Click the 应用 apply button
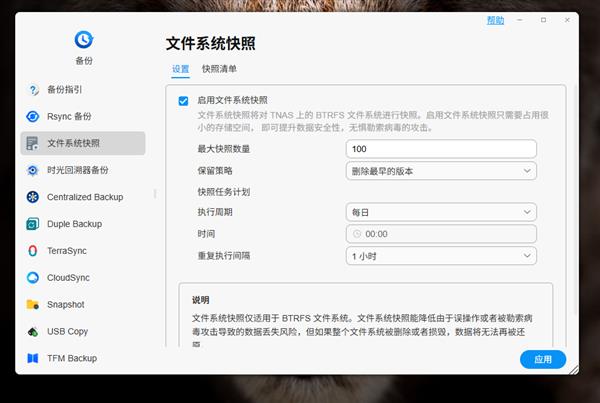Screen dimensions: 600x403 (x=543, y=359)
